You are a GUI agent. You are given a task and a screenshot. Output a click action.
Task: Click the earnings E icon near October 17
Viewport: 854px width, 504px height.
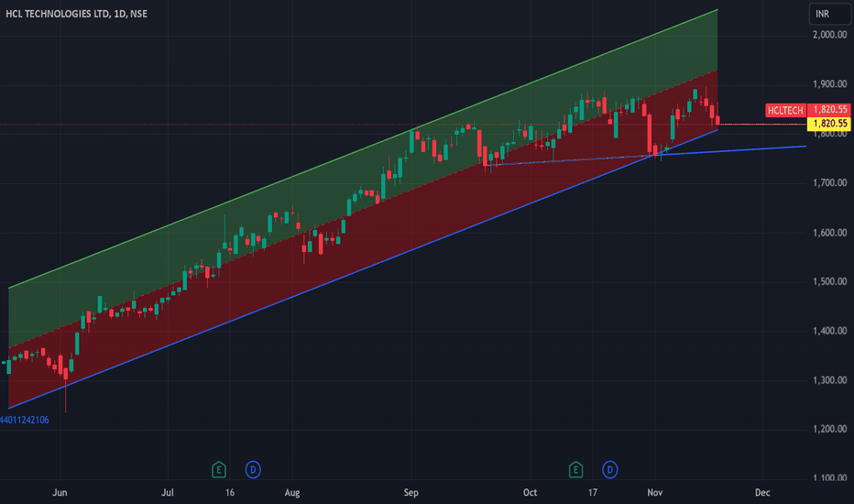click(x=575, y=469)
